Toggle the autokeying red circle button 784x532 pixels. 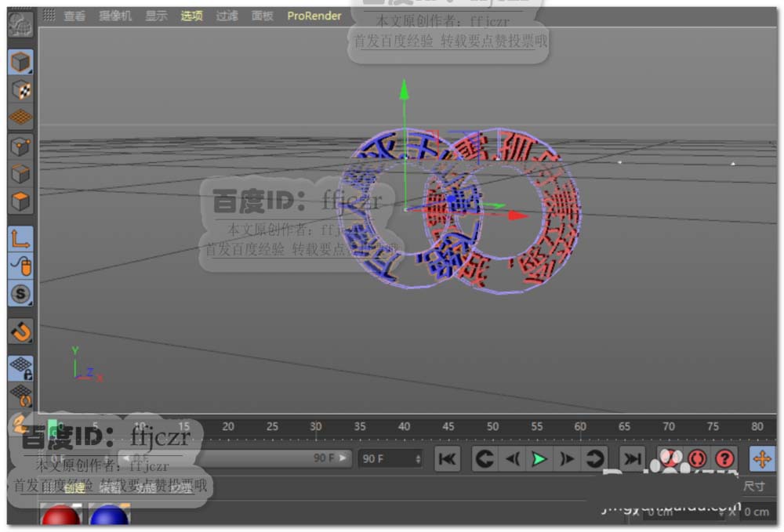pyautogui.click(x=698, y=458)
